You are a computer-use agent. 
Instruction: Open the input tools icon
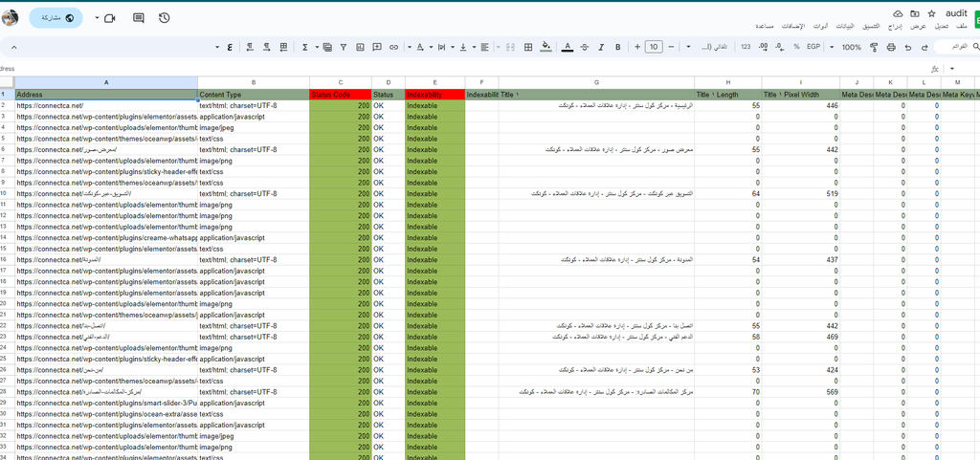point(230,47)
